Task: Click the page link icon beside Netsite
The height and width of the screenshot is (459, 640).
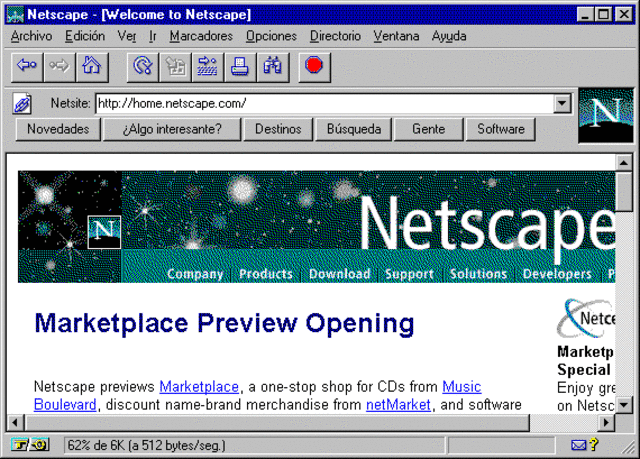Action: click(x=22, y=104)
